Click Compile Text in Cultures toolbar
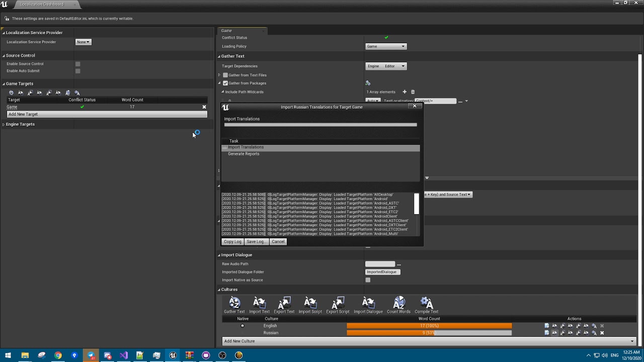Viewport: 644px width, 362px height. 426,305
